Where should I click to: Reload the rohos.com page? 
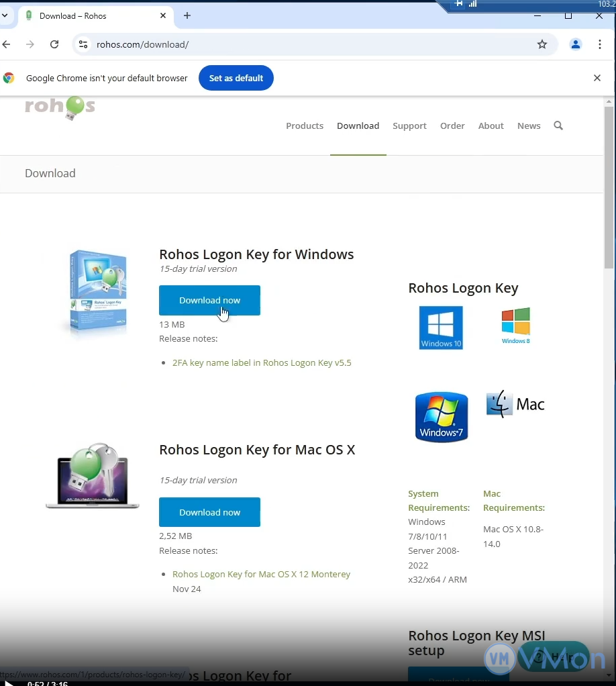(54, 44)
